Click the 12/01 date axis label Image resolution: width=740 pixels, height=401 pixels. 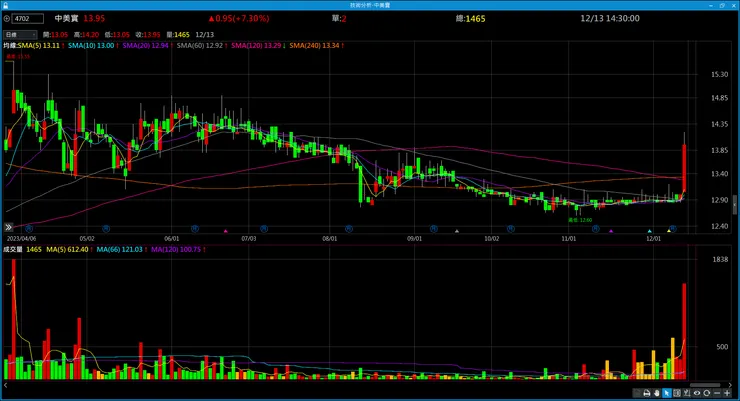(653, 239)
